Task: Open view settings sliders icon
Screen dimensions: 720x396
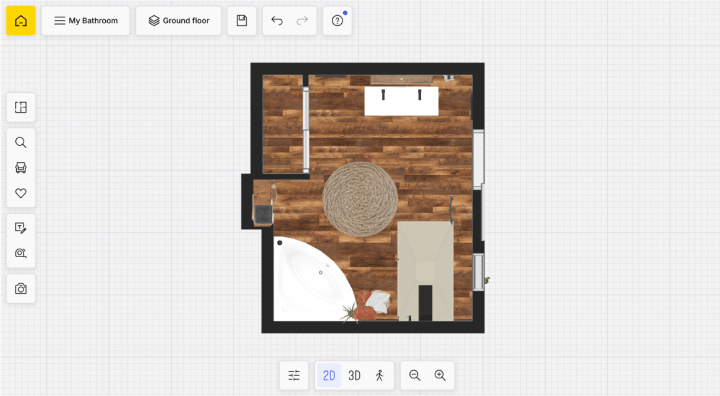Action: pyautogui.click(x=294, y=376)
